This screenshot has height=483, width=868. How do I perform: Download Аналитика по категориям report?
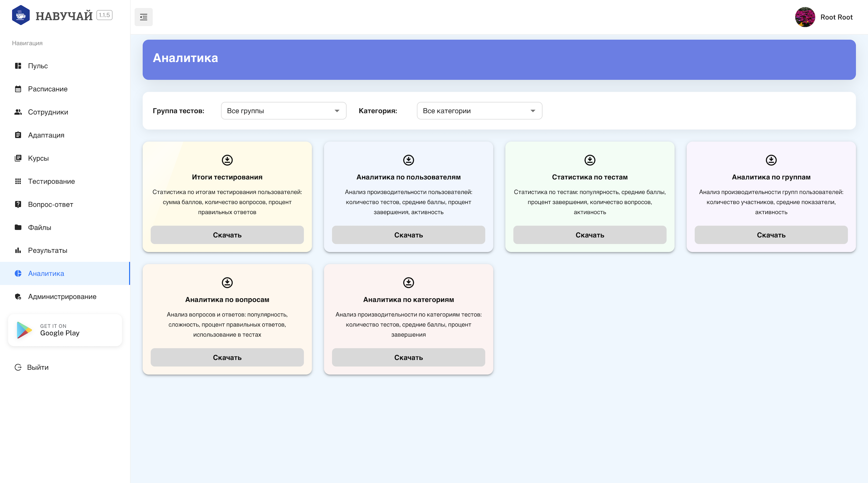click(x=408, y=357)
